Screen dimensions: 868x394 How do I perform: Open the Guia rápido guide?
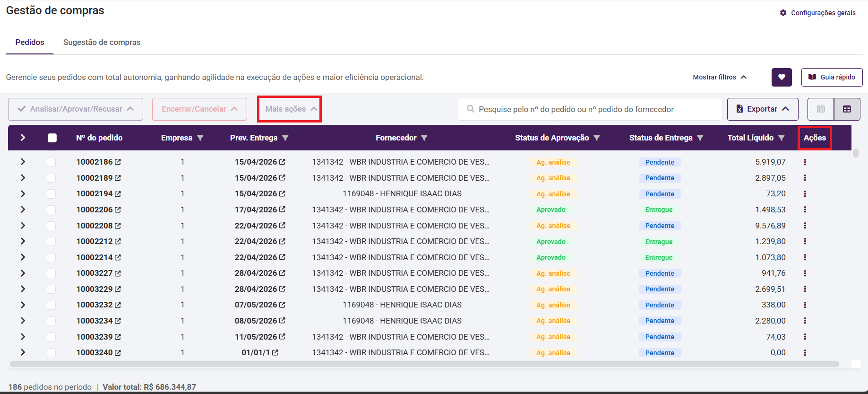pos(832,77)
